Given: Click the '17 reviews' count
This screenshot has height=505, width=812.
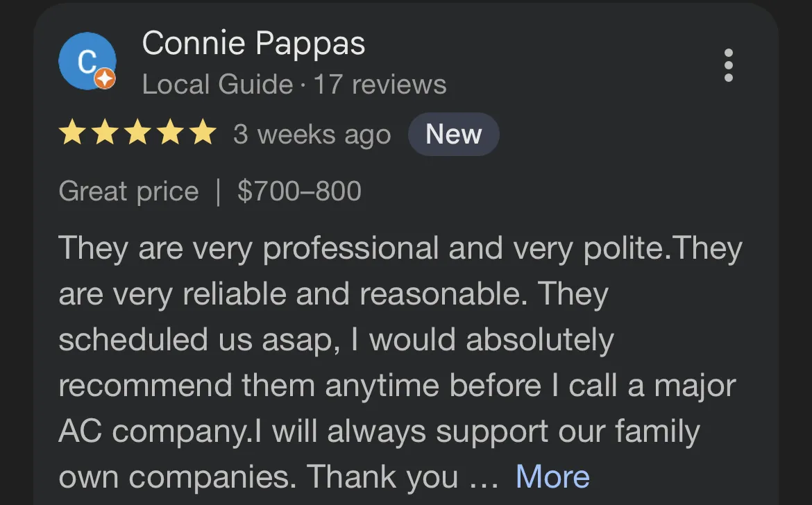Looking at the screenshot, I should coord(380,85).
